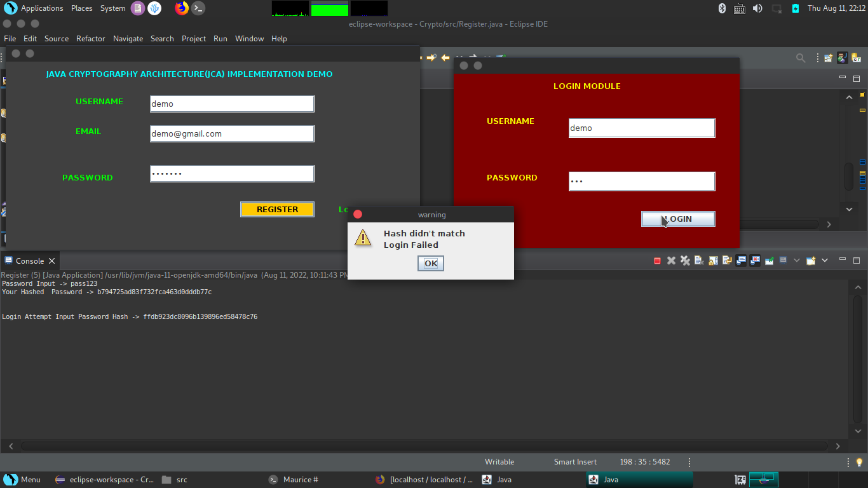Minimize the Console panel
868x488 pixels.
[x=843, y=259]
